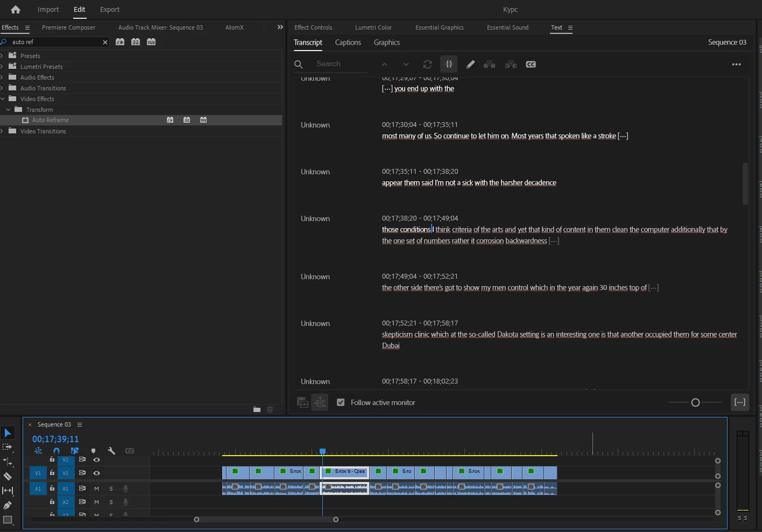762x532 pixels.
Task: Collapse the Transform subfolder
Action: [8, 109]
